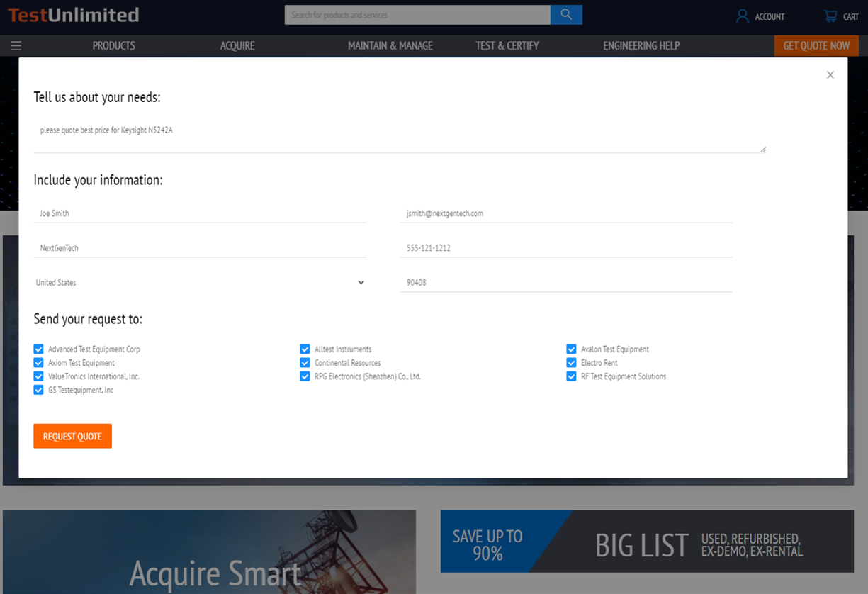Open the Account user icon
This screenshot has width=868, height=594.
click(742, 16)
